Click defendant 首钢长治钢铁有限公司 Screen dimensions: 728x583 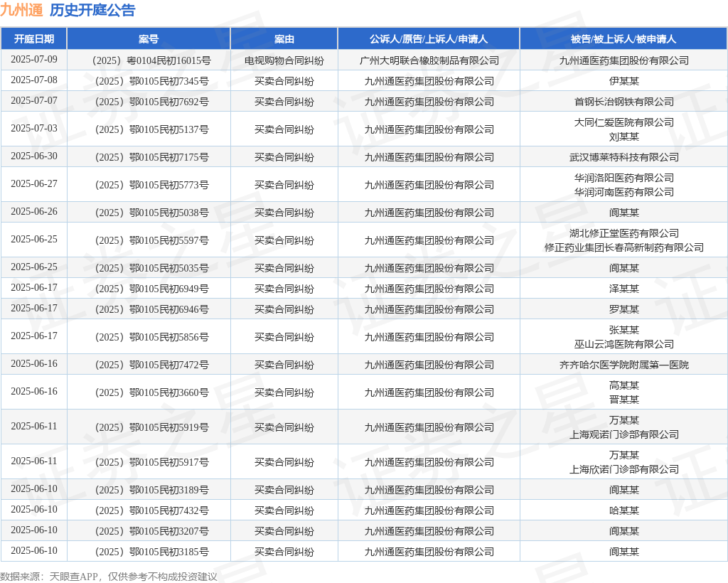[624, 102]
